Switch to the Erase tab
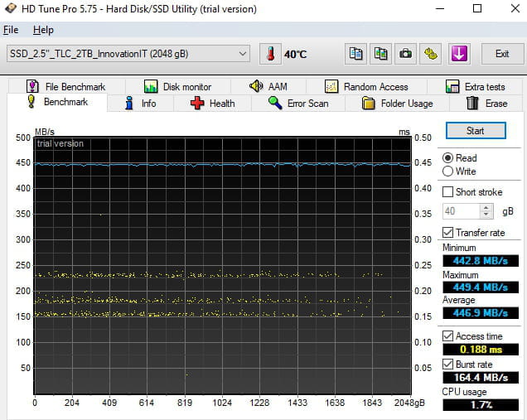The height and width of the screenshot is (420, 527). 486,104
